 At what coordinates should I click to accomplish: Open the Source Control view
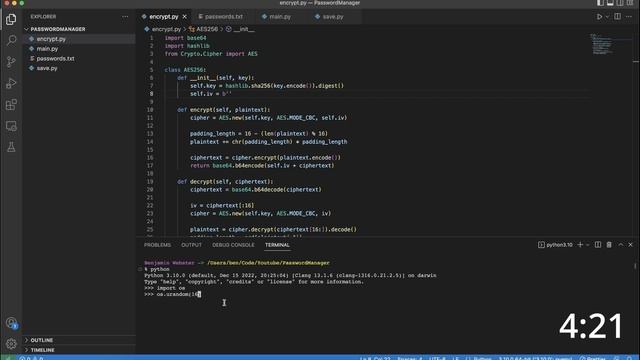(11, 62)
